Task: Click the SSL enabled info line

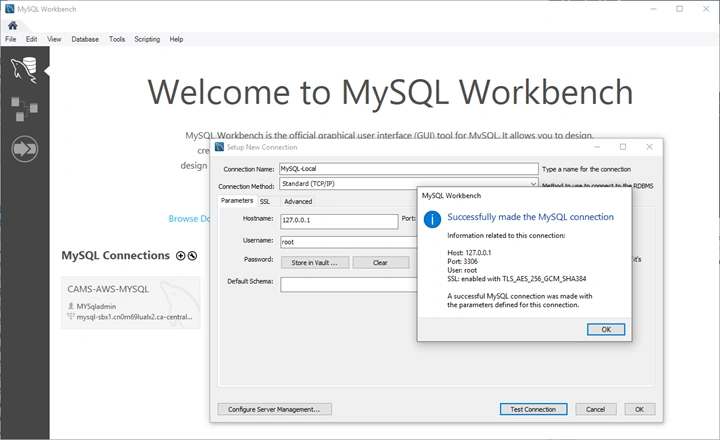Action: coord(517,279)
